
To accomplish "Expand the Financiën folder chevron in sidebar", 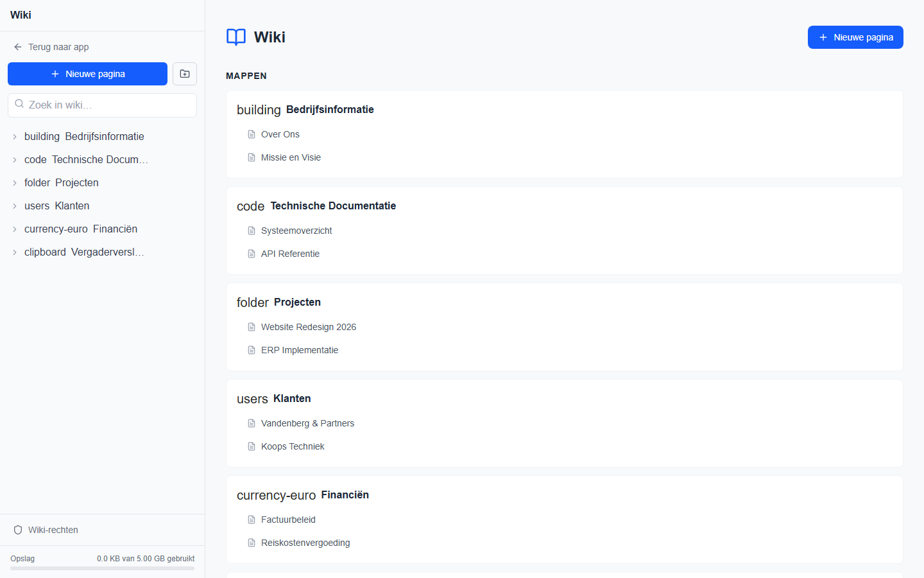I will tap(15, 229).
